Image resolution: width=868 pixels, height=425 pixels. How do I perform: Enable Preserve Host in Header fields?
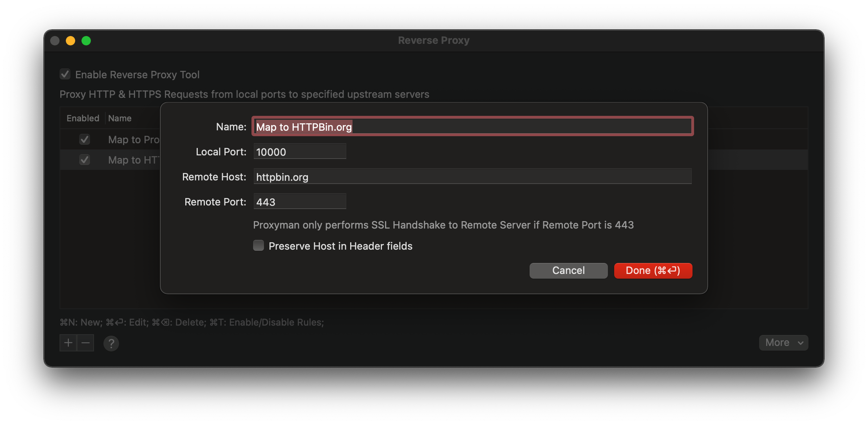pos(259,245)
